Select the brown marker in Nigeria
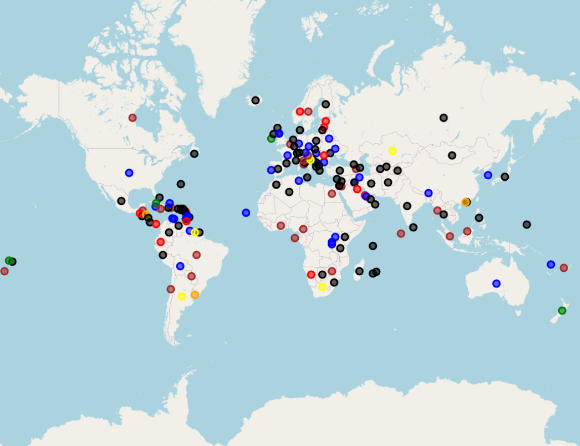580x446 pixels. [303, 229]
